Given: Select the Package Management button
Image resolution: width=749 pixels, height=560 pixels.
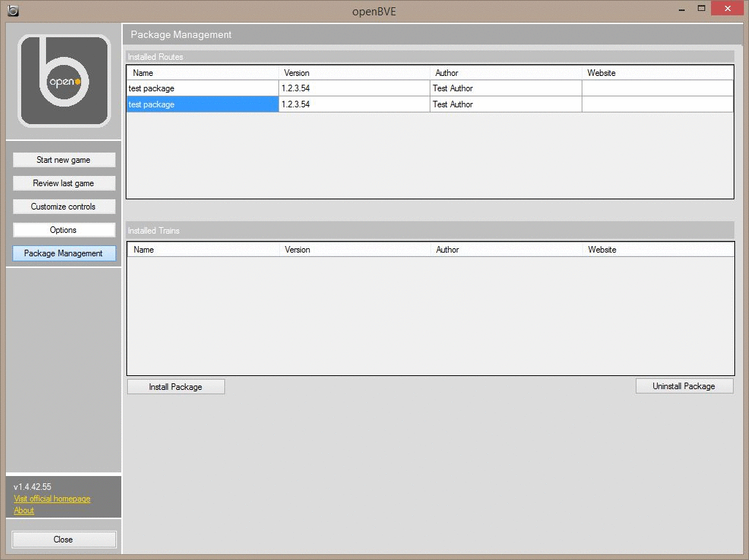Looking at the screenshot, I should (64, 253).
